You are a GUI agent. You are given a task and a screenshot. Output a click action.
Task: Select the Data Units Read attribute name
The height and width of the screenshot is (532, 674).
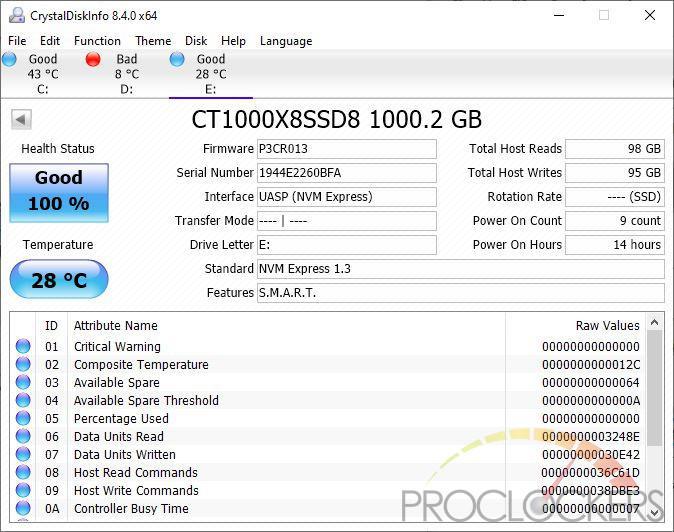pos(119,437)
